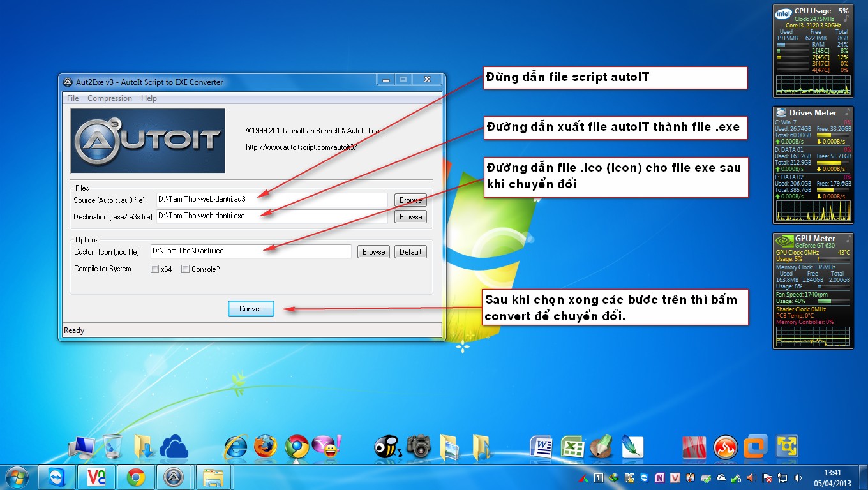Viewport: 868px width, 490px height.
Task: Launch Firefox from the desktop dock
Action: click(266, 447)
